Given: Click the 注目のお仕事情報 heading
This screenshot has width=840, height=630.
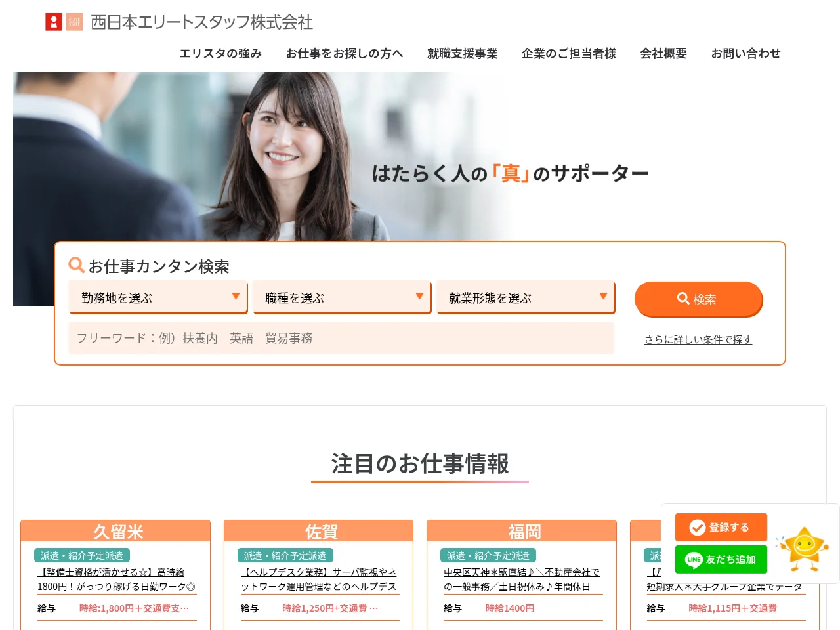Looking at the screenshot, I should tap(420, 463).
